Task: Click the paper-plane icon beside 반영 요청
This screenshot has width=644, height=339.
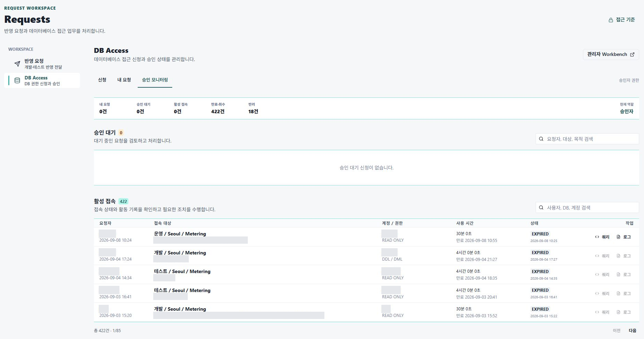Action: click(x=17, y=64)
